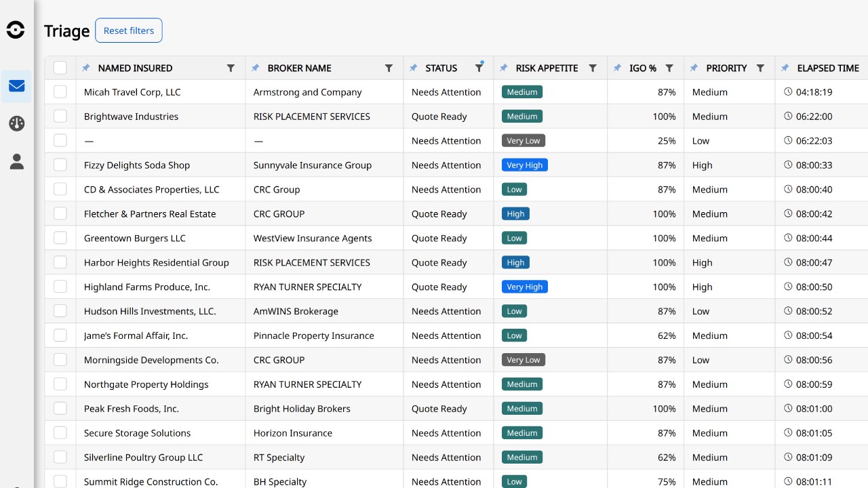
Task: Sort by the Priority column header
Action: click(726, 68)
